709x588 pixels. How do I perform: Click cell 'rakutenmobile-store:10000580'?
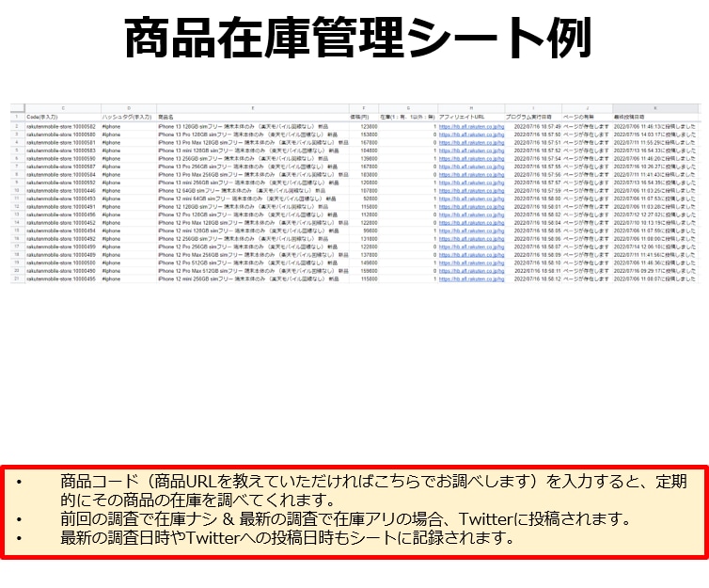(61, 135)
